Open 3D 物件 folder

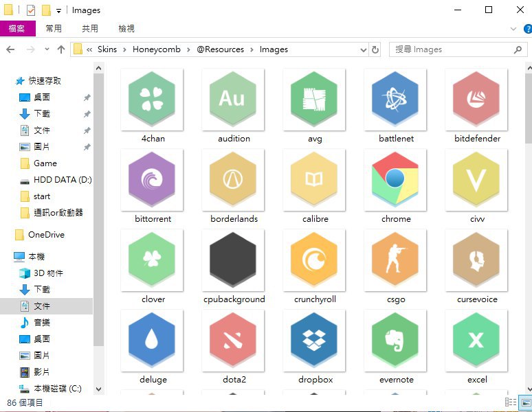click(48, 273)
